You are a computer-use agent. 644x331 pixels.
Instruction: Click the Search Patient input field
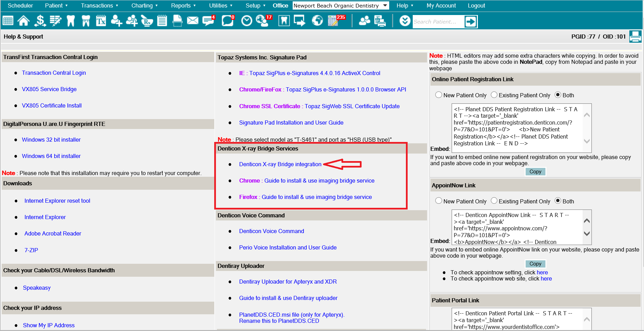click(438, 22)
